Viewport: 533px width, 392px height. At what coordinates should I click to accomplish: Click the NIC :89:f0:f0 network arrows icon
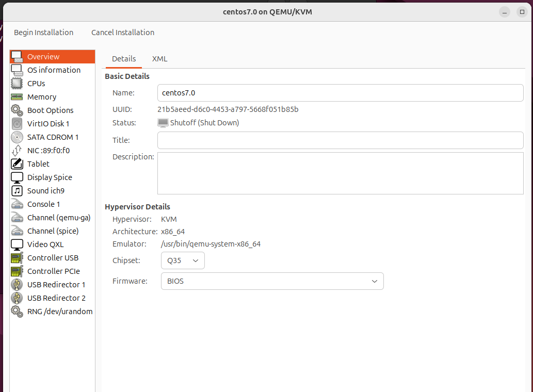(17, 151)
